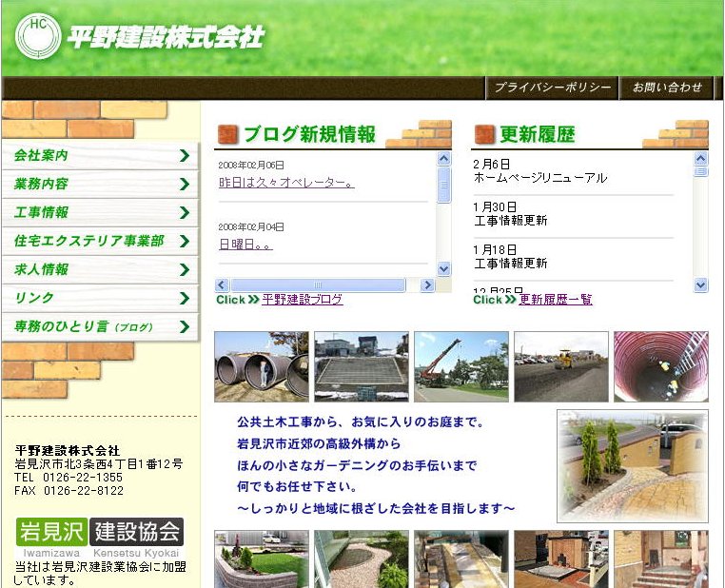Click the blog panel horizontal scrollbar thumb

318,284
